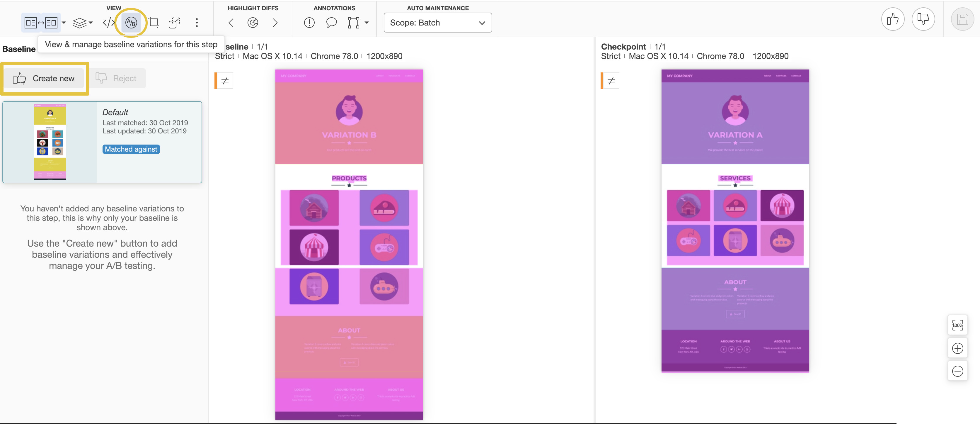This screenshot has width=980, height=424.
Task: Click the thumbs down reject icon top right
Action: pyautogui.click(x=923, y=19)
